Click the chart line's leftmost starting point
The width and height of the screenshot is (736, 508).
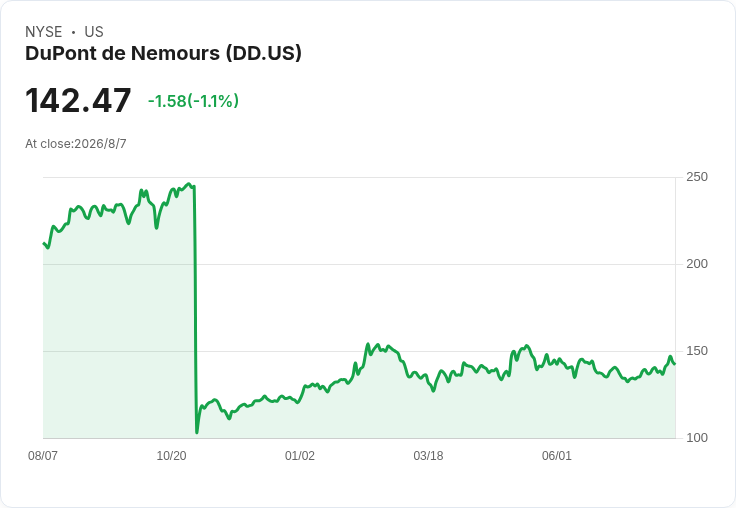44,243
